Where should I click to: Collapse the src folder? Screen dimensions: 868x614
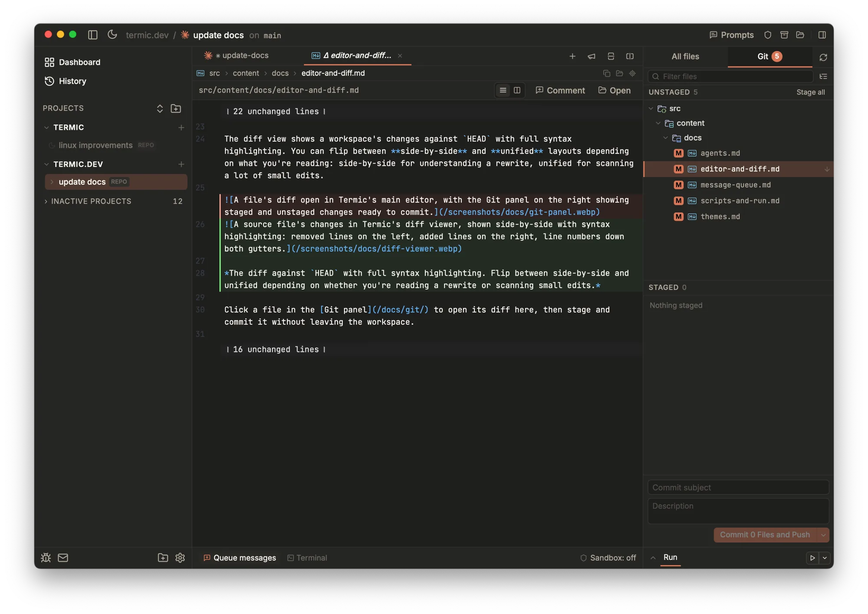[x=651, y=108]
